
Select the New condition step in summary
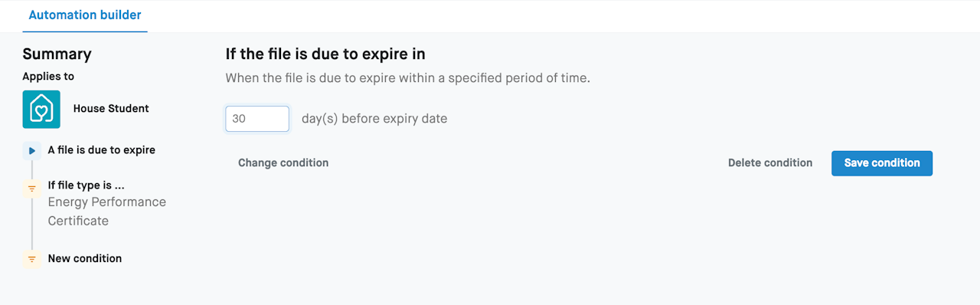click(x=84, y=259)
